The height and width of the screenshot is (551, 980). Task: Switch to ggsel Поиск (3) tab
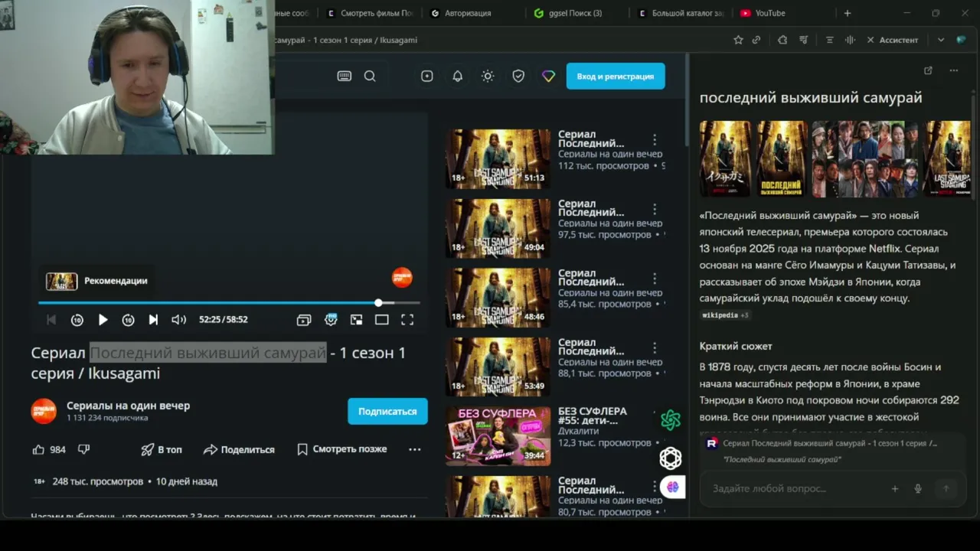(568, 13)
